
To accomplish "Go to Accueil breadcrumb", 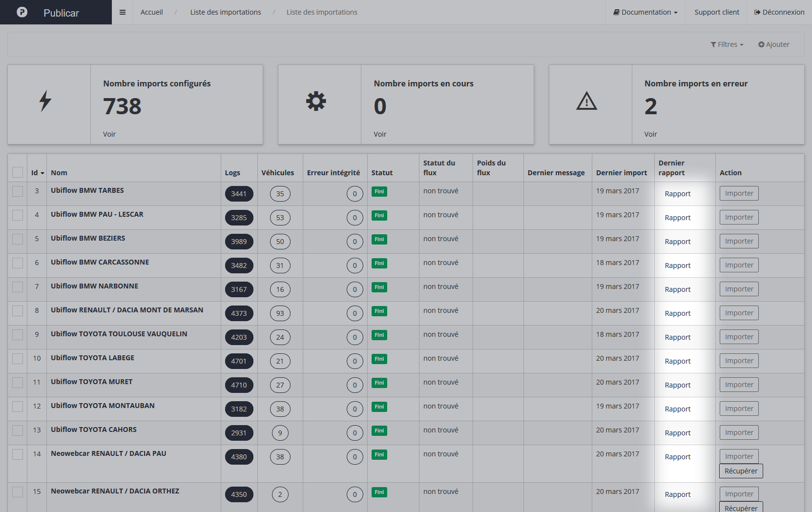I will pos(152,12).
